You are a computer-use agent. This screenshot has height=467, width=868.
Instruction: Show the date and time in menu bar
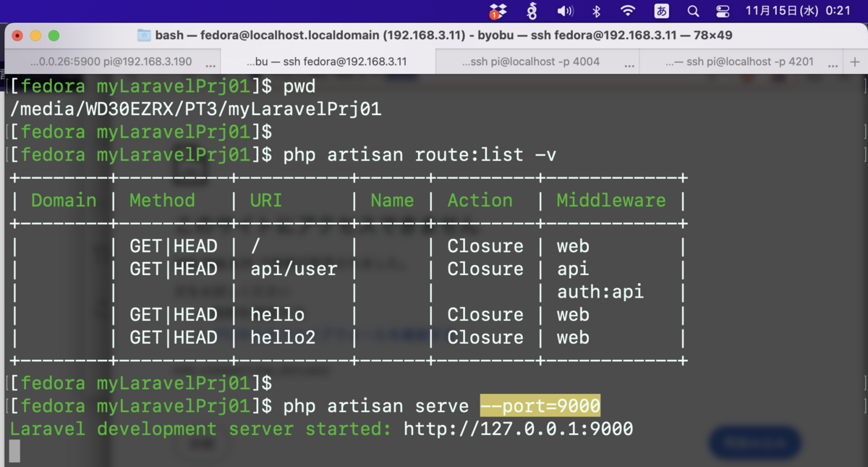tap(798, 11)
